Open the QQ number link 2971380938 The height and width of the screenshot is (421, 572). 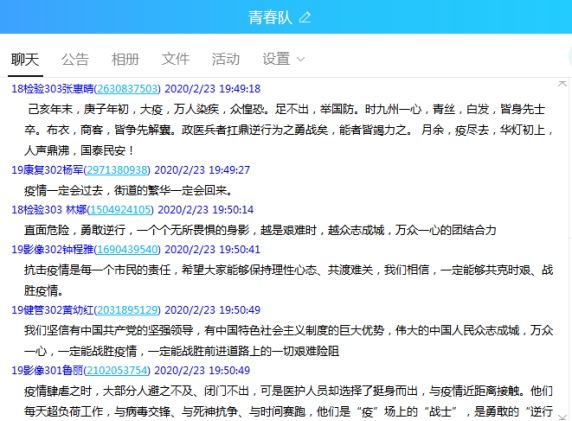(x=117, y=170)
